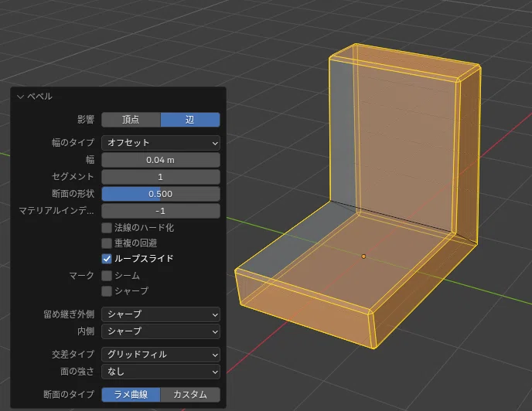
Task: Disable ループスライド checkbox
Action: (107, 259)
